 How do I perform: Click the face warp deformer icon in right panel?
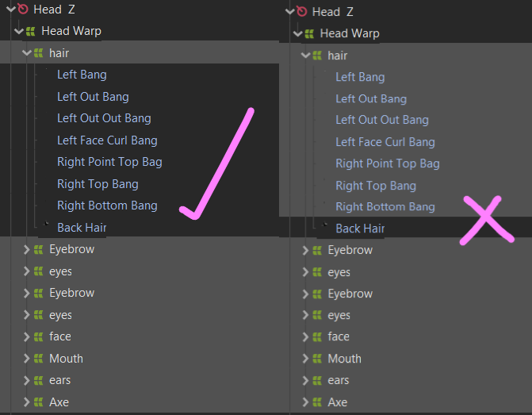pos(317,337)
